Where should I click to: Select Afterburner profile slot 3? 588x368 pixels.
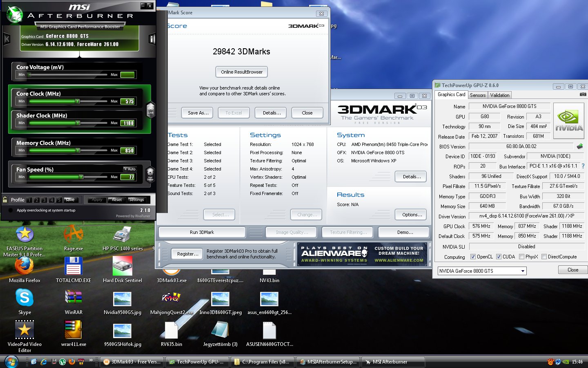45,200
